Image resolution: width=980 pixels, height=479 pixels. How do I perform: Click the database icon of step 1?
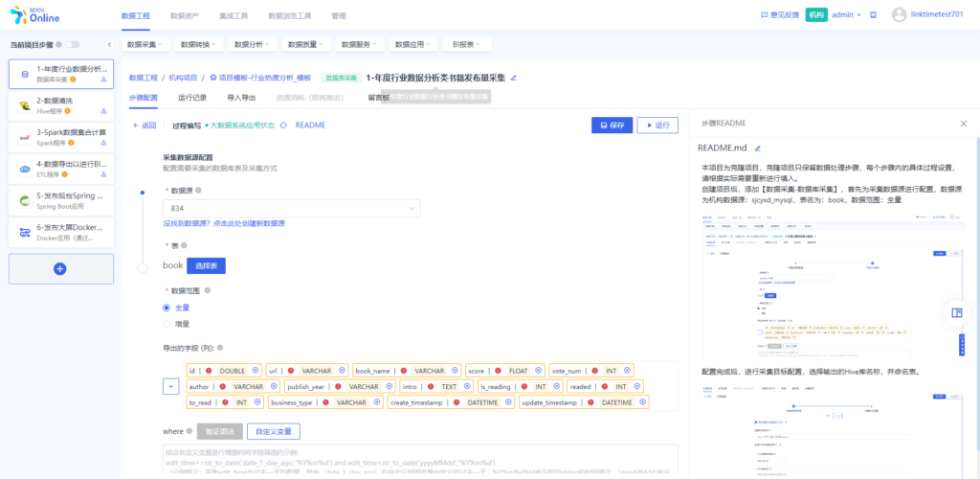pyautogui.click(x=25, y=74)
